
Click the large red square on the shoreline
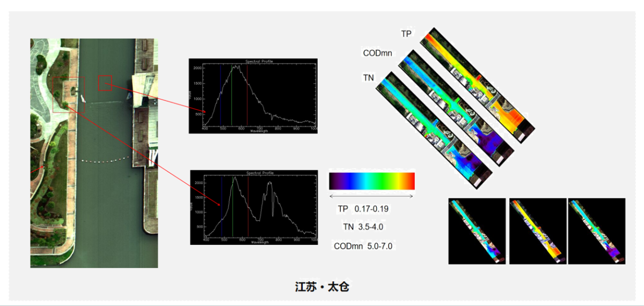pos(69,94)
